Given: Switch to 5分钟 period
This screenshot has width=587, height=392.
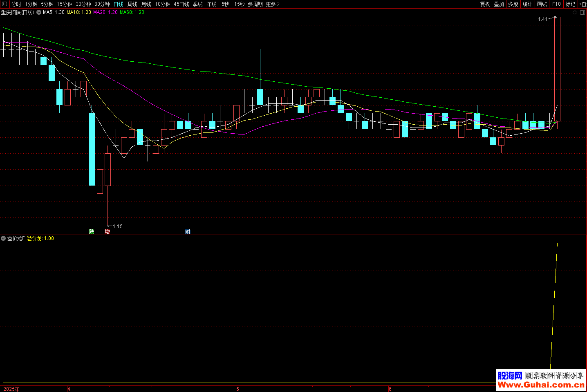Looking at the screenshot, I should click(x=47, y=4).
